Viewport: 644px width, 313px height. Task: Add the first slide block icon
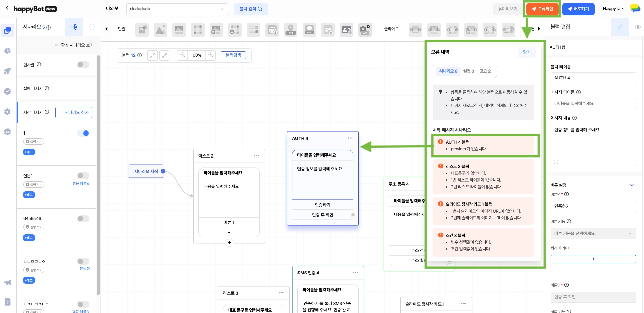(415, 30)
